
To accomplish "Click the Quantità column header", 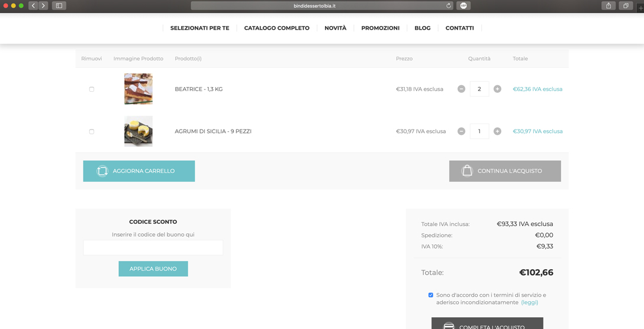I will click(x=479, y=59).
